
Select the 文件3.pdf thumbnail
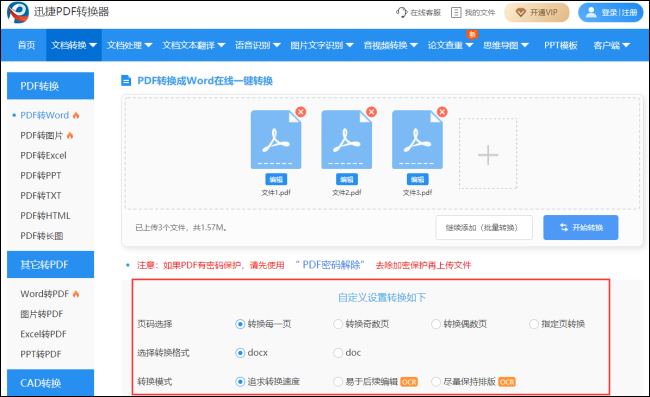pyautogui.click(x=417, y=140)
